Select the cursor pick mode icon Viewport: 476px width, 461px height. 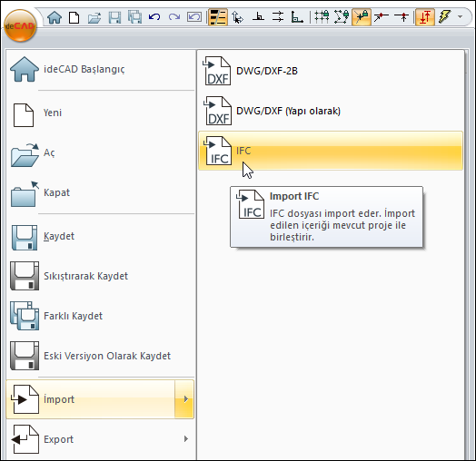pyautogui.click(x=237, y=17)
